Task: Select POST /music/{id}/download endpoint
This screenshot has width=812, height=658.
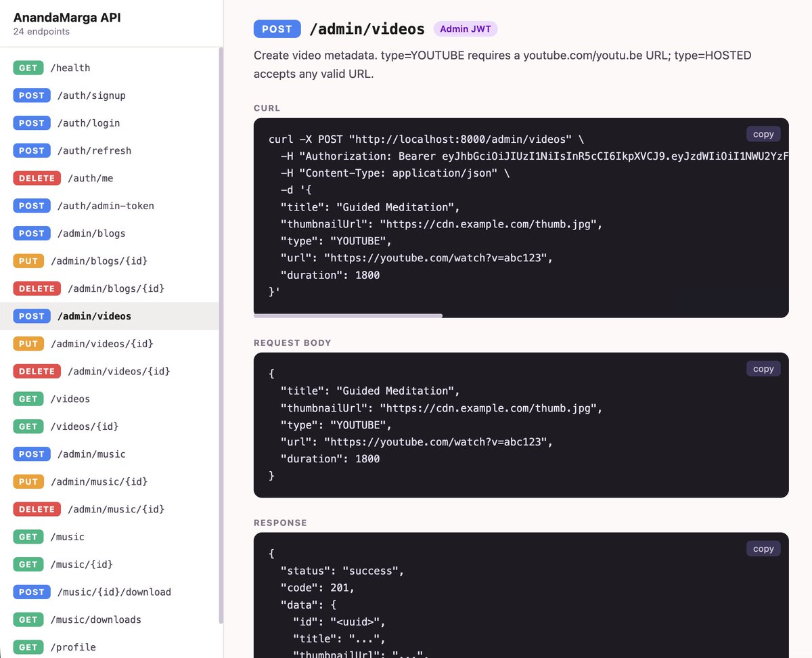Action: pos(109,592)
